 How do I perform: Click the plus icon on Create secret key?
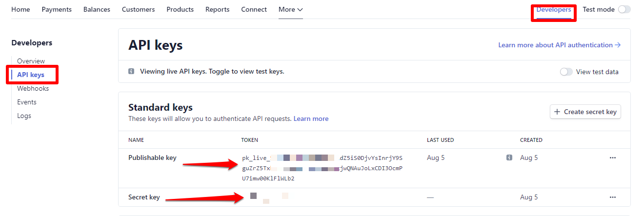(557, 112)
